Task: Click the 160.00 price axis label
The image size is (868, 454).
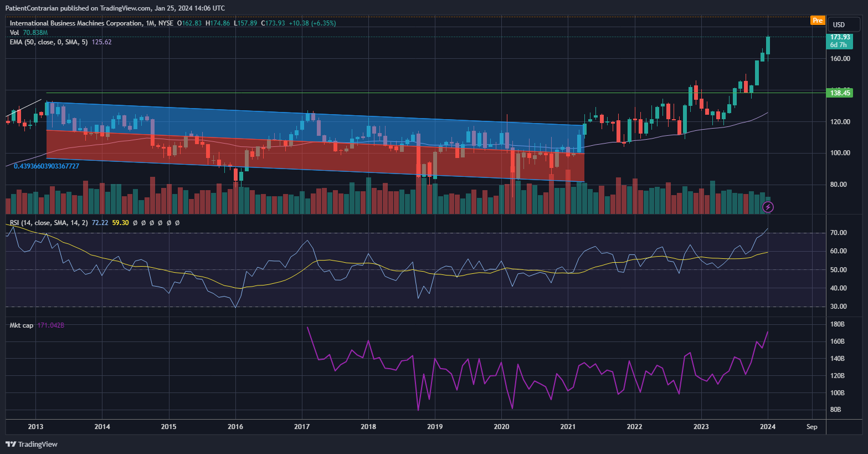Action: pyautogui.click(x=840, y=59)
